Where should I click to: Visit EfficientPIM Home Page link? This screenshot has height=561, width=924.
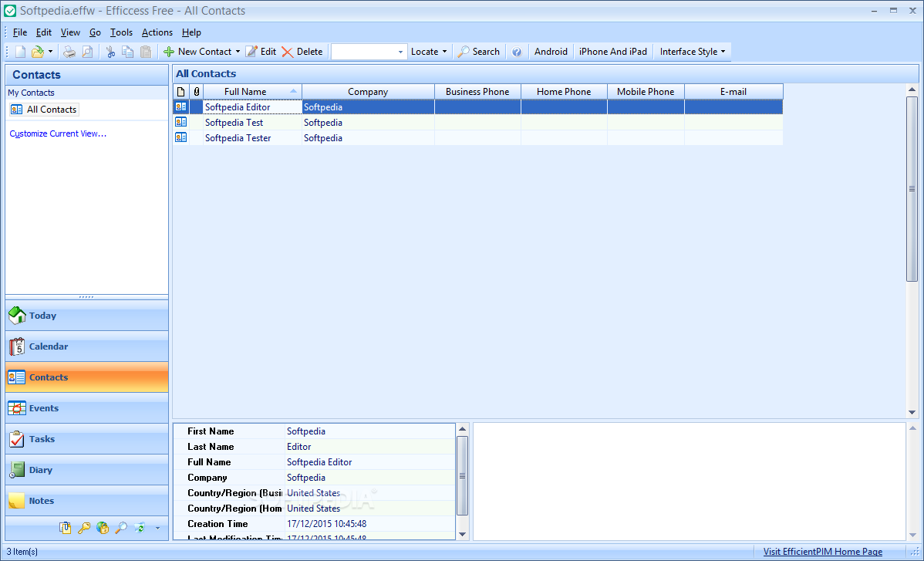click(823, 552)
